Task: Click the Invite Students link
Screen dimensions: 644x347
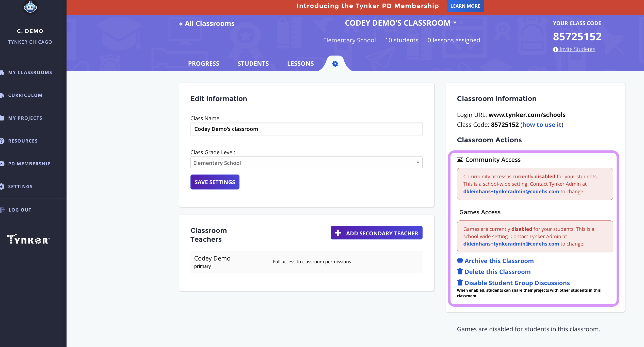Action: [x=577, y=49]
